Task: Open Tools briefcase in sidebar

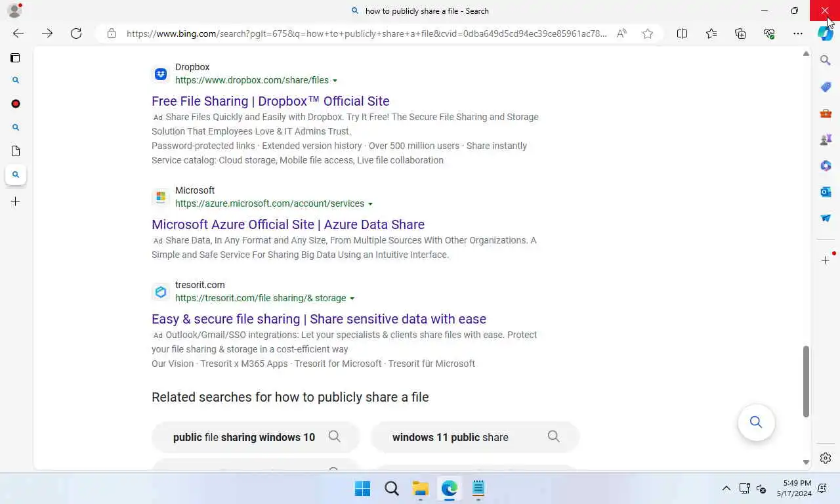Action: point(826,113)
